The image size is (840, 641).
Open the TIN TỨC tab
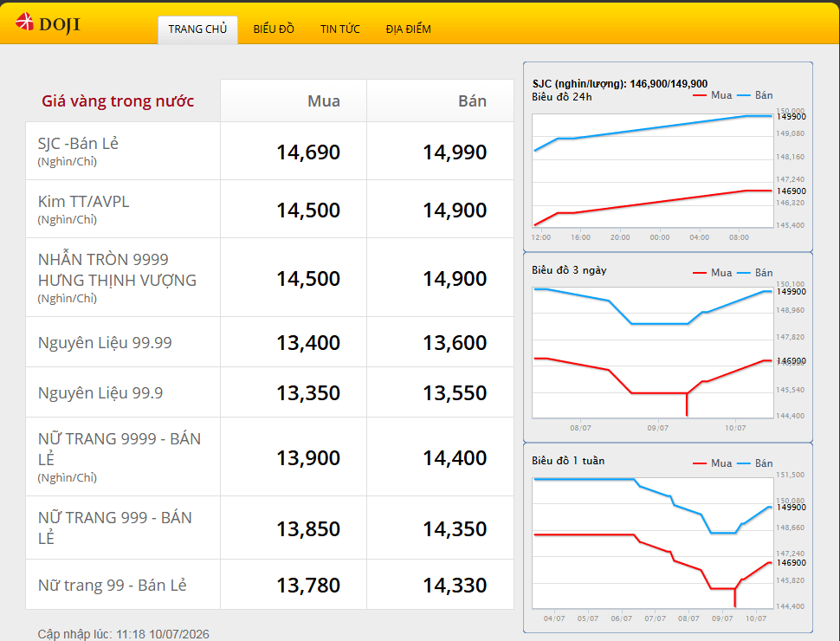(340, 29)
